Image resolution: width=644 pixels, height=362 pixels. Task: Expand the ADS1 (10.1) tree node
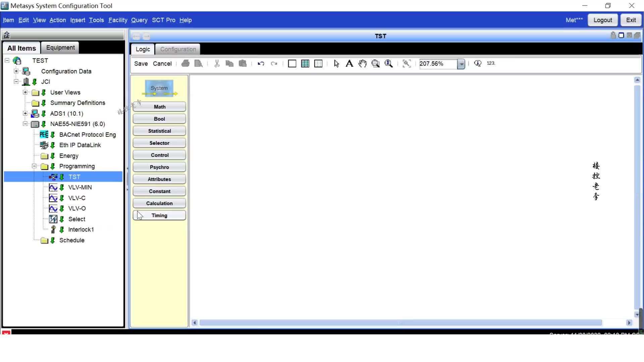pos(25,113)
